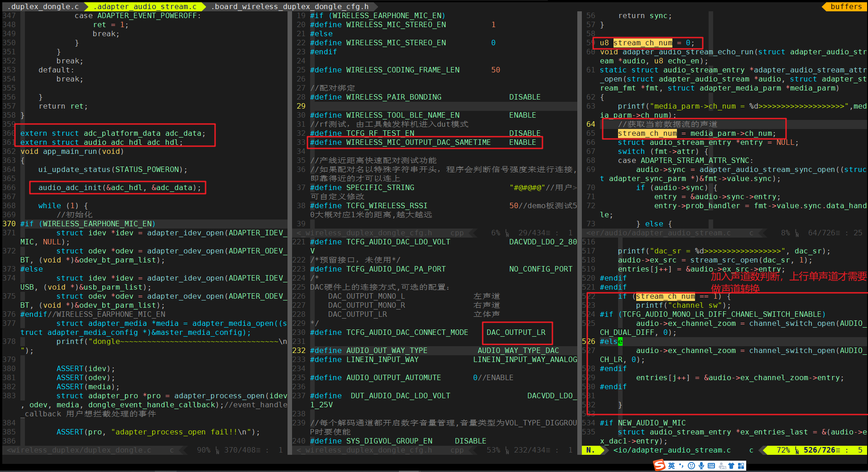868x472 pixels.
Task: Open the .board_wireless_duplex_dongle_cfg.h buffer tab
Action: click(290, 6)
